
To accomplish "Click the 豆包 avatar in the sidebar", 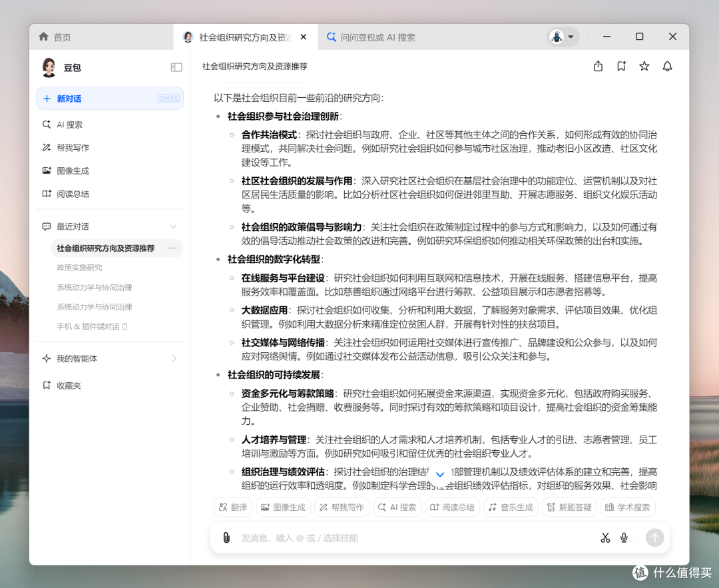I will click(49, 67).
